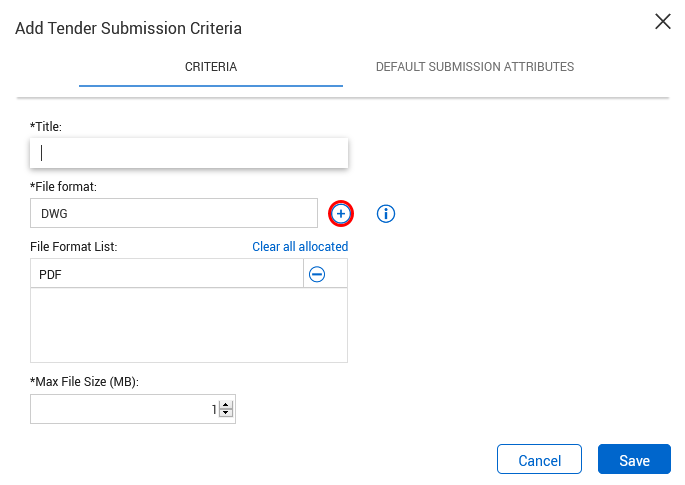Click the file format info icon
The height and width of the screenshot is (485, 685).
386,213
